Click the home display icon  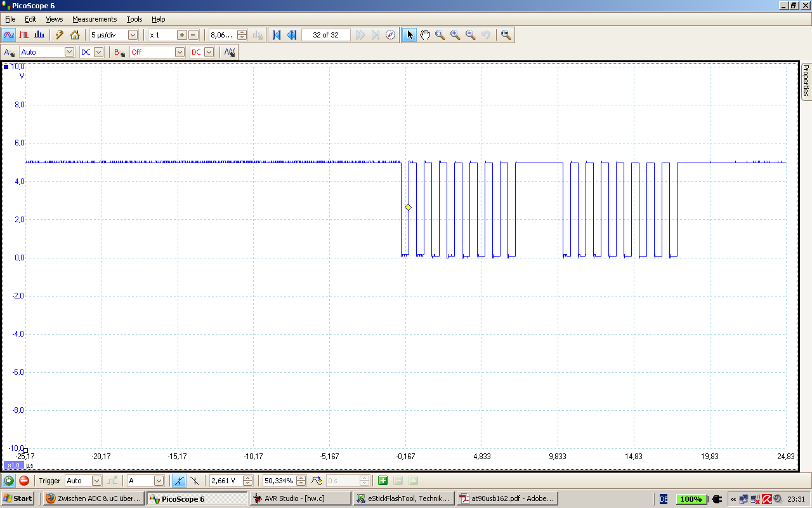pos(75,35)
